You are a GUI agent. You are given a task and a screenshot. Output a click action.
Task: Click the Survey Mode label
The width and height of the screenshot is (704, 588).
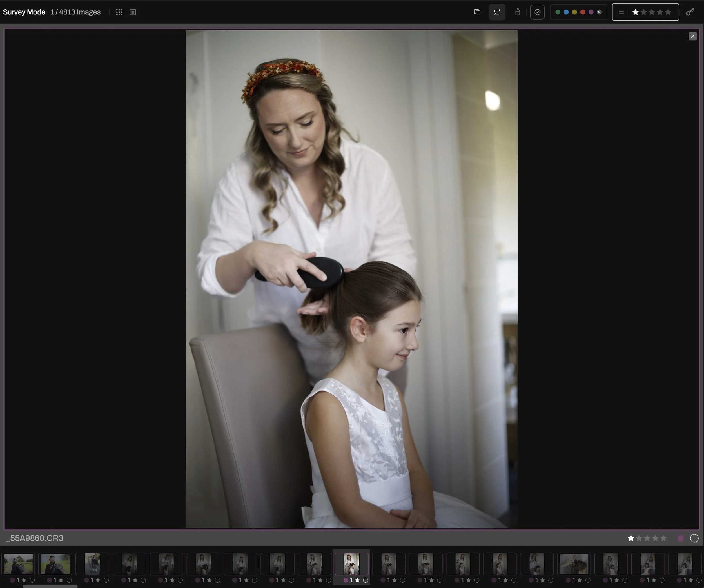[24, 12]
